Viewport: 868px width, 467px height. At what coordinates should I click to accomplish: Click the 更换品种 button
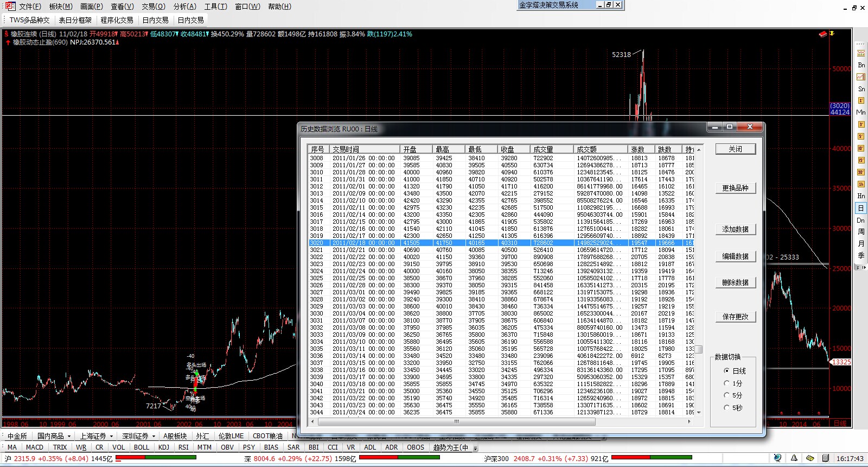point(735,188)
